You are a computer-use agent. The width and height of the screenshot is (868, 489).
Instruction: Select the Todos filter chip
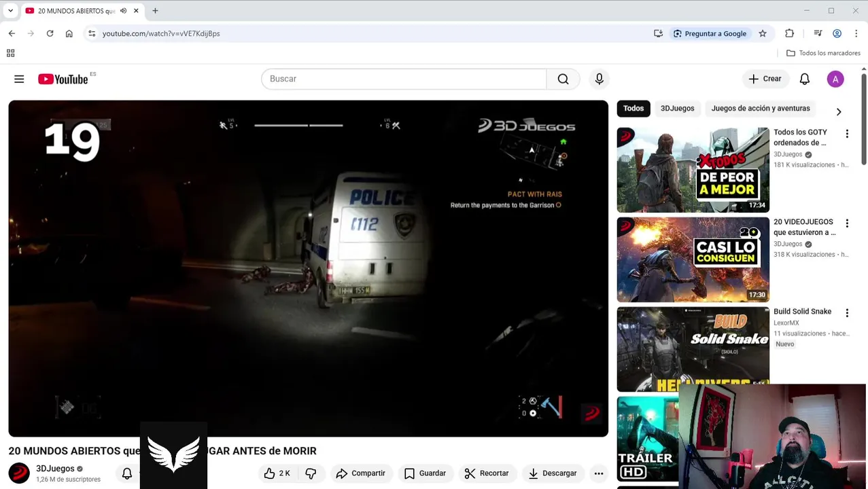click(633, 108)
